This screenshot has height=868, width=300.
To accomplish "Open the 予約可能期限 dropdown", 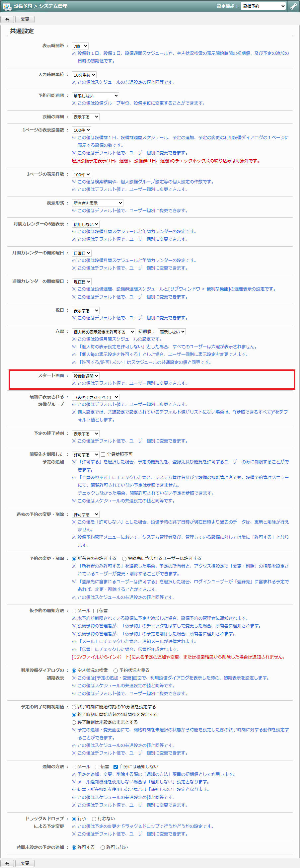I will [95, 96].
